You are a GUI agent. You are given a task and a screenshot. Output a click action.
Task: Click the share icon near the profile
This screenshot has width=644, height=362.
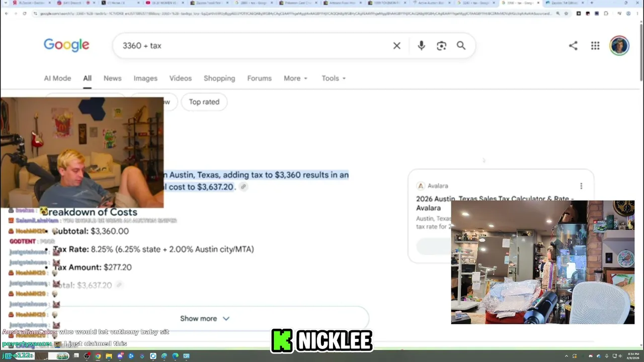(x=573, y=46)
